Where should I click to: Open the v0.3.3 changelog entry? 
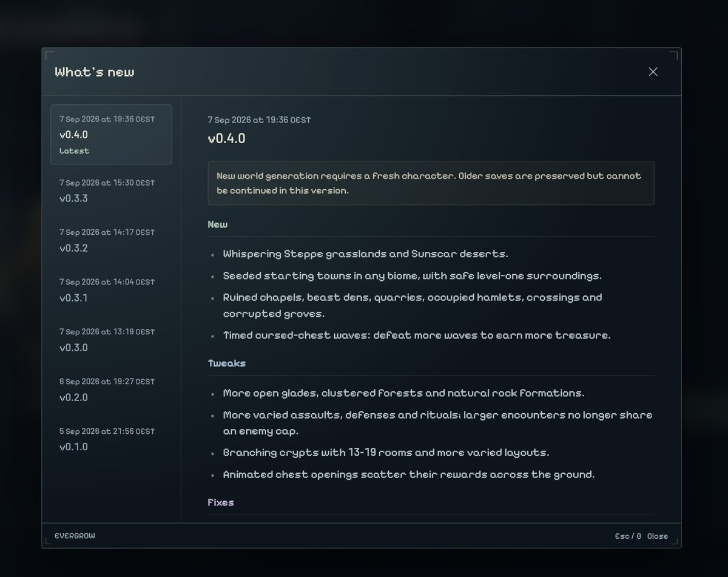[x=111, y=191]
